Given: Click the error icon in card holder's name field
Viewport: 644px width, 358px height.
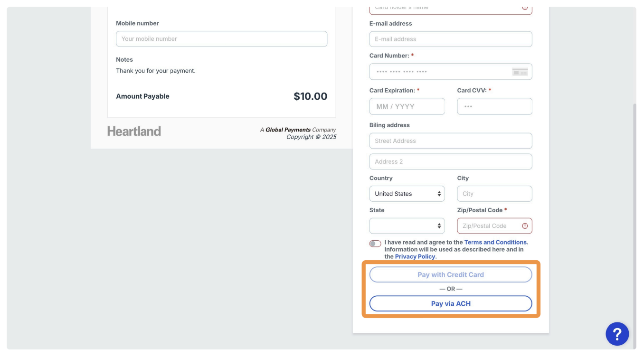Looking at the screenshot, I should (x=525, y=8).
